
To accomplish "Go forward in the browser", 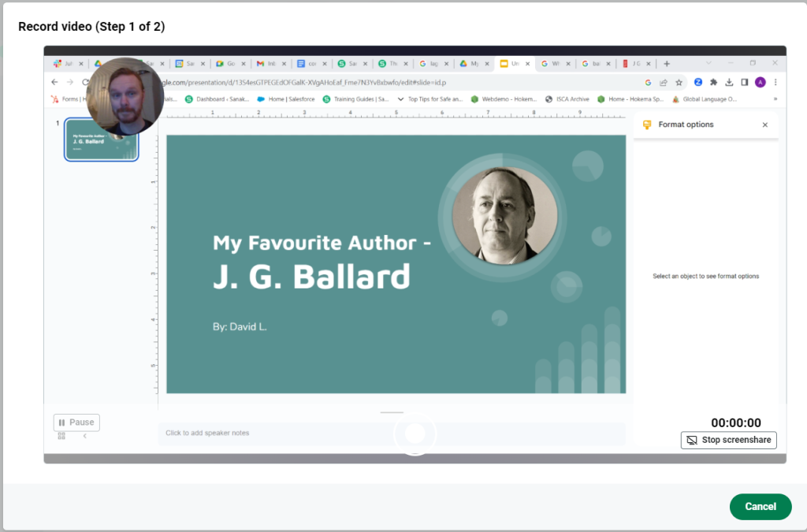I will click(x=70, y=82).
